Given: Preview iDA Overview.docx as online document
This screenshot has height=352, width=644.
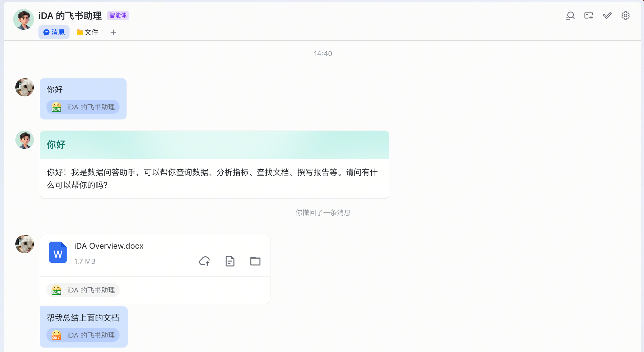Looking at the screenshot, I should [x=230, y=261].
